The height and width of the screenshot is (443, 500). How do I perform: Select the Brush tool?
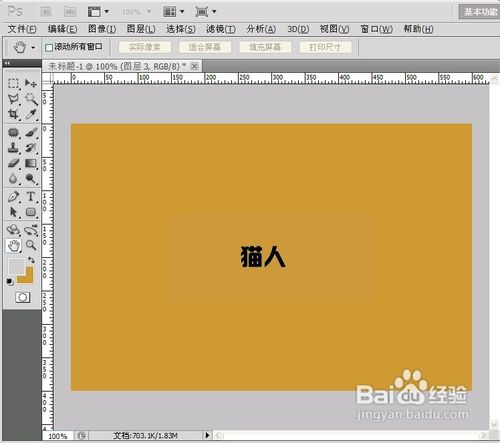point(31,132)
